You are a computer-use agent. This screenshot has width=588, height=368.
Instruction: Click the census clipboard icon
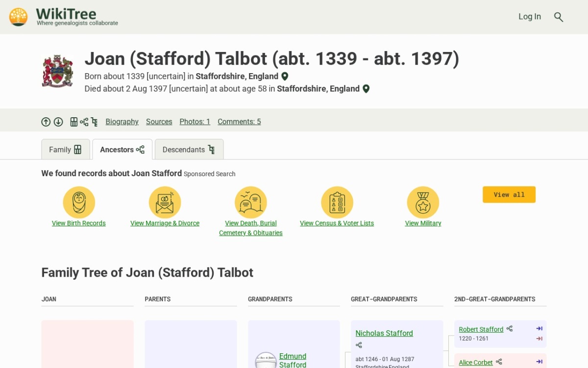(337, 202)
